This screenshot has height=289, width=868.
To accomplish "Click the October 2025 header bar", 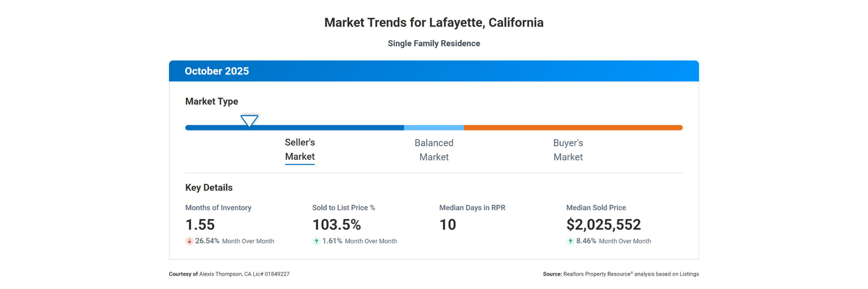I will pyautogui.click(x=434, y=71).
